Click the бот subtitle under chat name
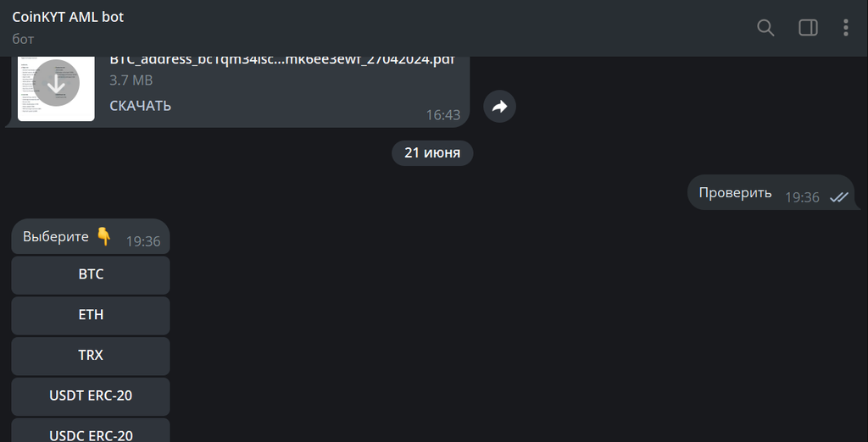This screenshot has height=442, width=868. point(23,40)
